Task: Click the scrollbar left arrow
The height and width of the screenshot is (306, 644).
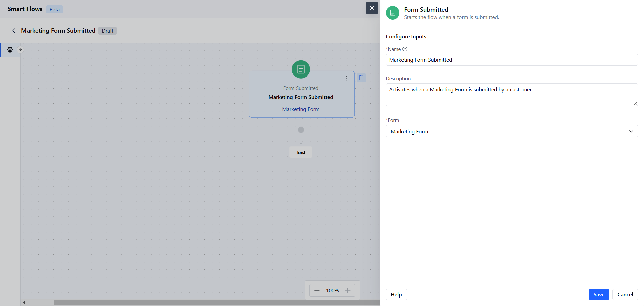Action: point(24,303)
